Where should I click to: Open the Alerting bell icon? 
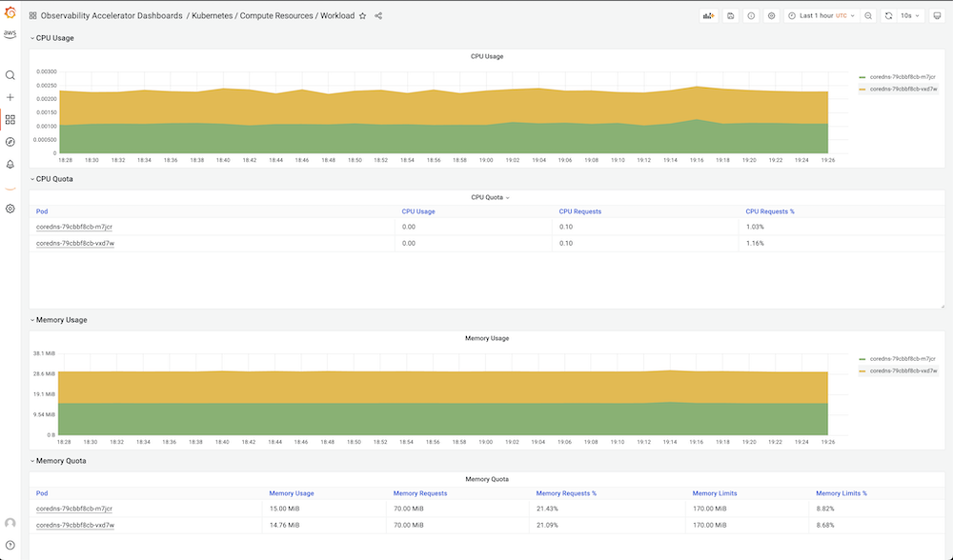10,164
